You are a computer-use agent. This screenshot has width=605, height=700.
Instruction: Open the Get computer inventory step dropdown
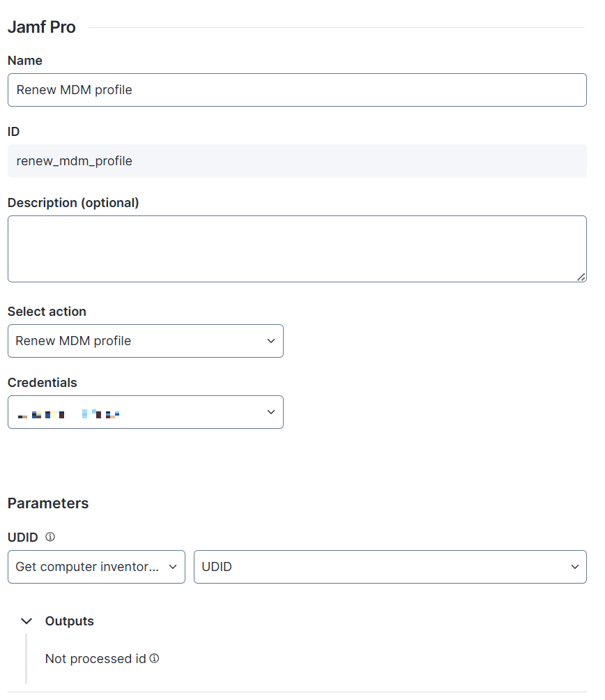tap(96, 567)
